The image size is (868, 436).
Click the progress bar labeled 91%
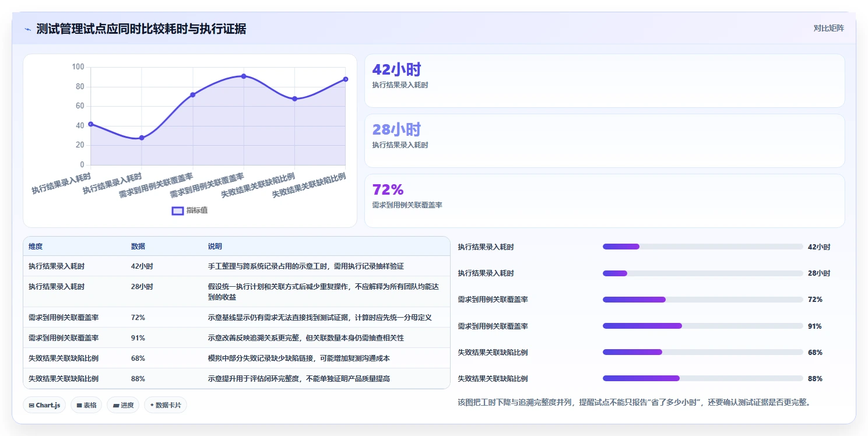703,326
